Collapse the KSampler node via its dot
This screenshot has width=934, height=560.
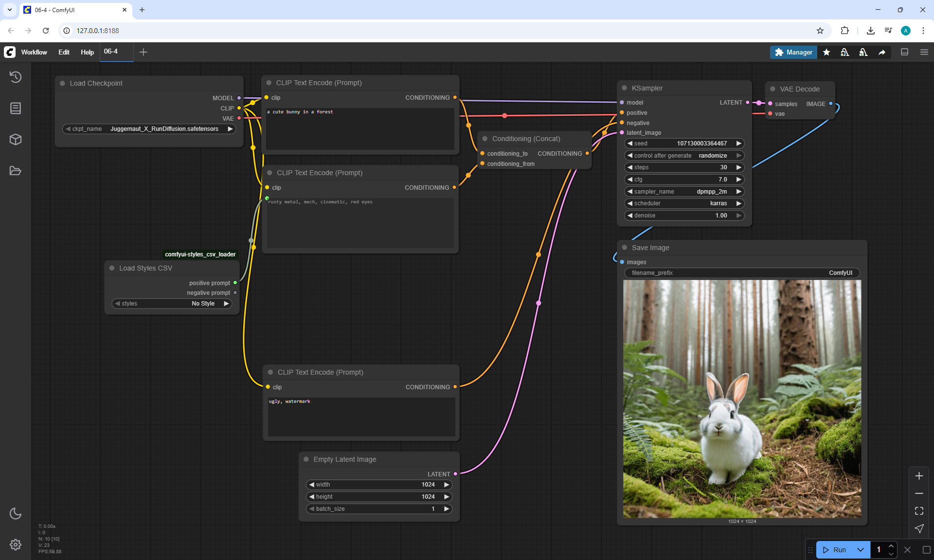tap(625, 88)
